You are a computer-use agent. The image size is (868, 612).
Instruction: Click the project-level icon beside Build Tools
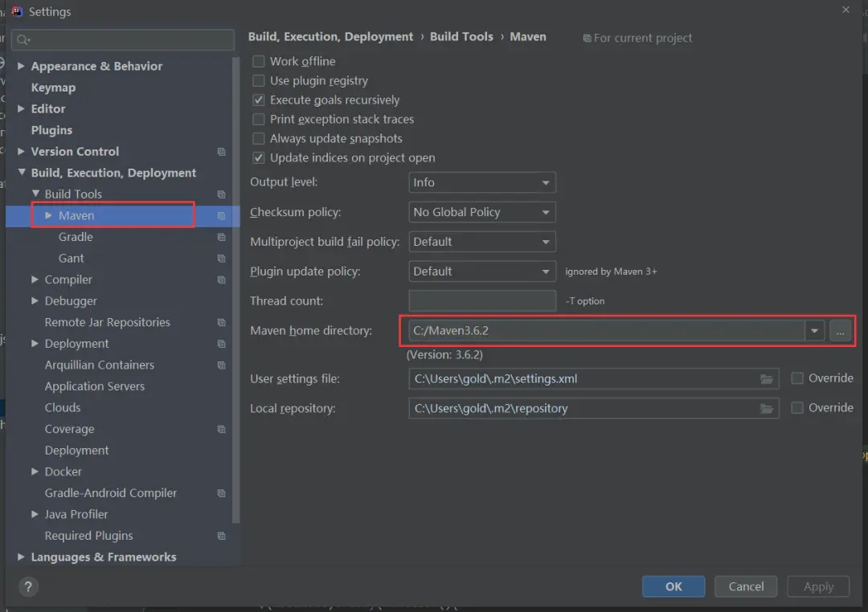[222, 194]
